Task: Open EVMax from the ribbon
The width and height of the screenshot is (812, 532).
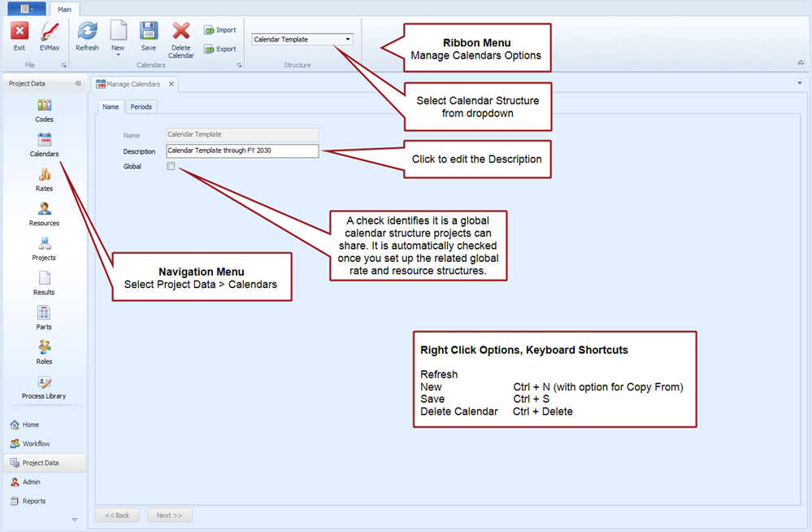Action: [x=50, y=32]
